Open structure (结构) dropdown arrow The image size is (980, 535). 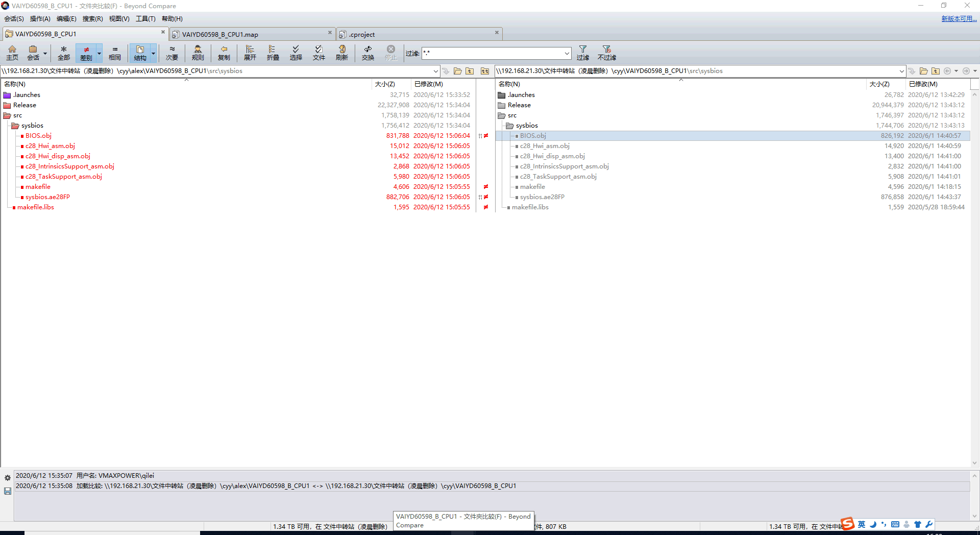coord(153,53)
